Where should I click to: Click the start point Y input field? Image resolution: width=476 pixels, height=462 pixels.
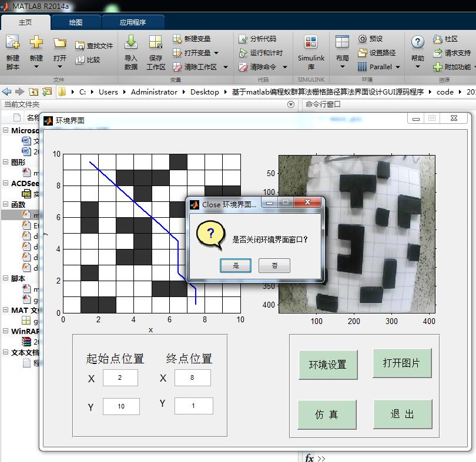[x=121, y=406]
